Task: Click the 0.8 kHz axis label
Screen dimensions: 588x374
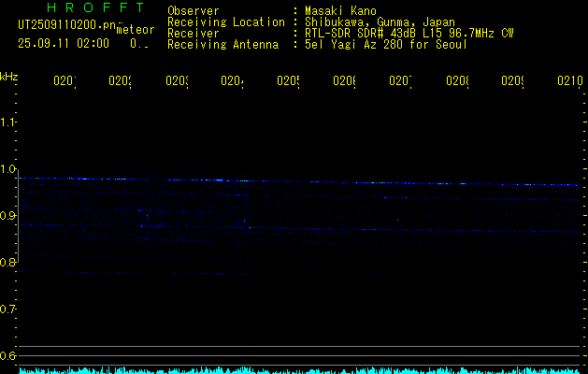Action: [x=7, y=262]
